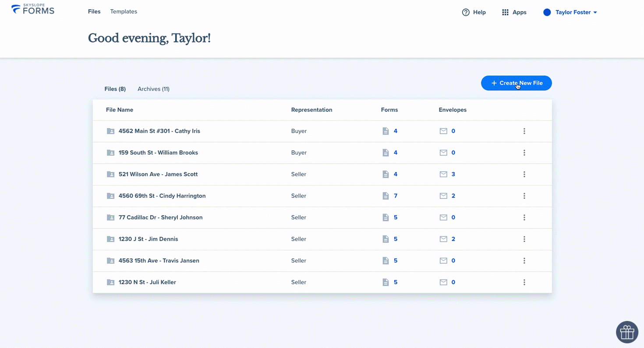Open the gift box widget
Screen dimensions: 644x348
(627, 332)
